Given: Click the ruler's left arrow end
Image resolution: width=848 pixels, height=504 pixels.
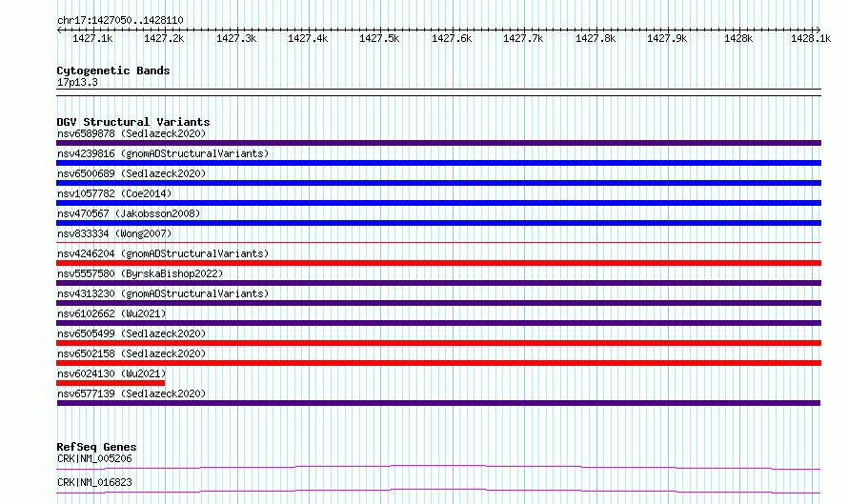Looking at the screenshot, I should [x=59, y=30].
